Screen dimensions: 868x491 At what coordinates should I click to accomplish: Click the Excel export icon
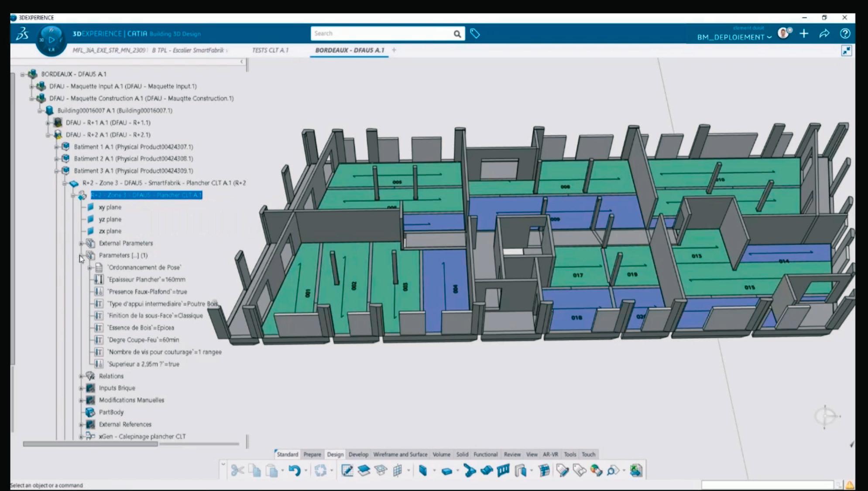(x=636, y=471)
